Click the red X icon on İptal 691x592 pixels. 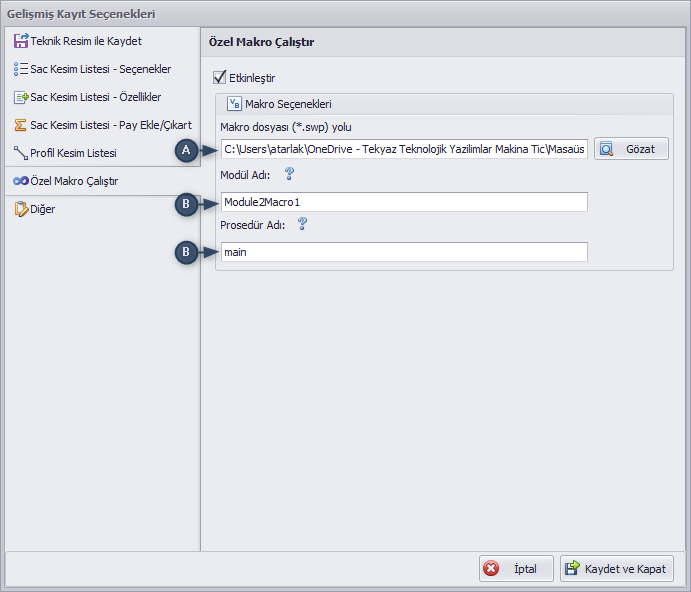coord(491,569)
